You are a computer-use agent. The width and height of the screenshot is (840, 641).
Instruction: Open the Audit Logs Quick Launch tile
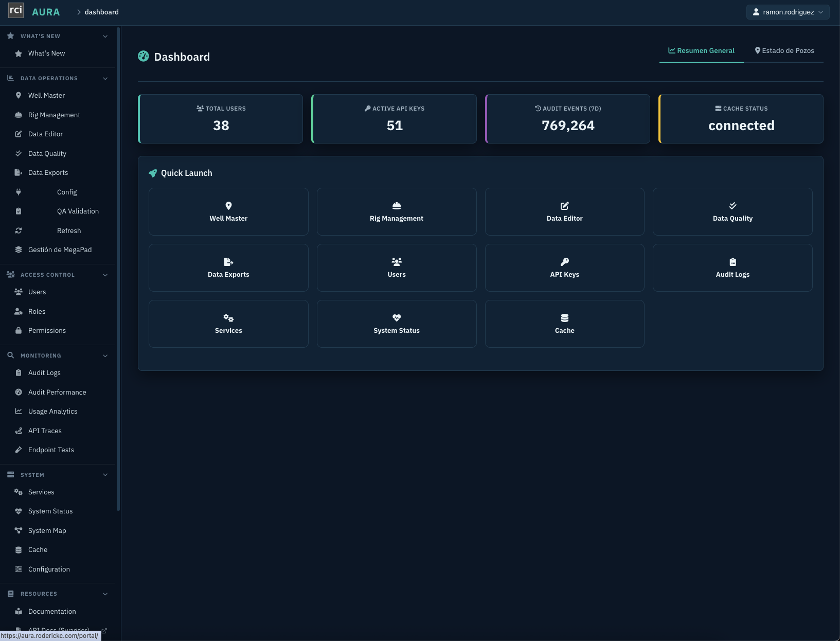click(732, 268)
